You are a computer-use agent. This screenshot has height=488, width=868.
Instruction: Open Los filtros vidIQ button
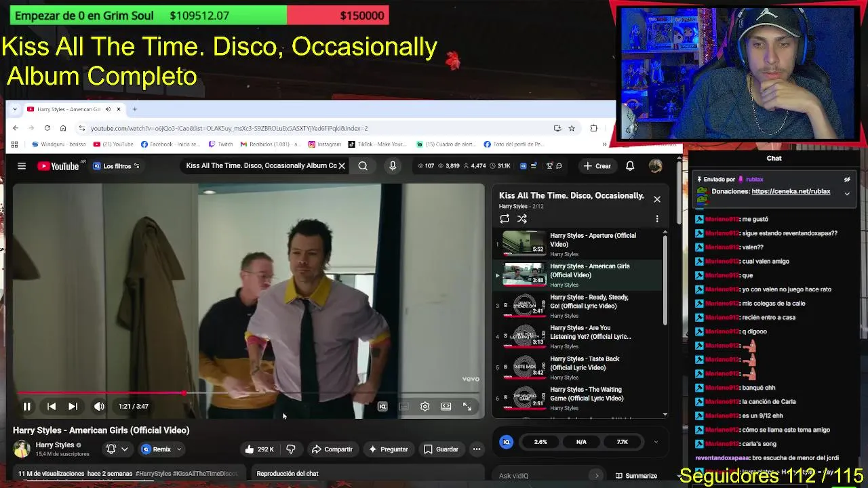tap(116, 166)
